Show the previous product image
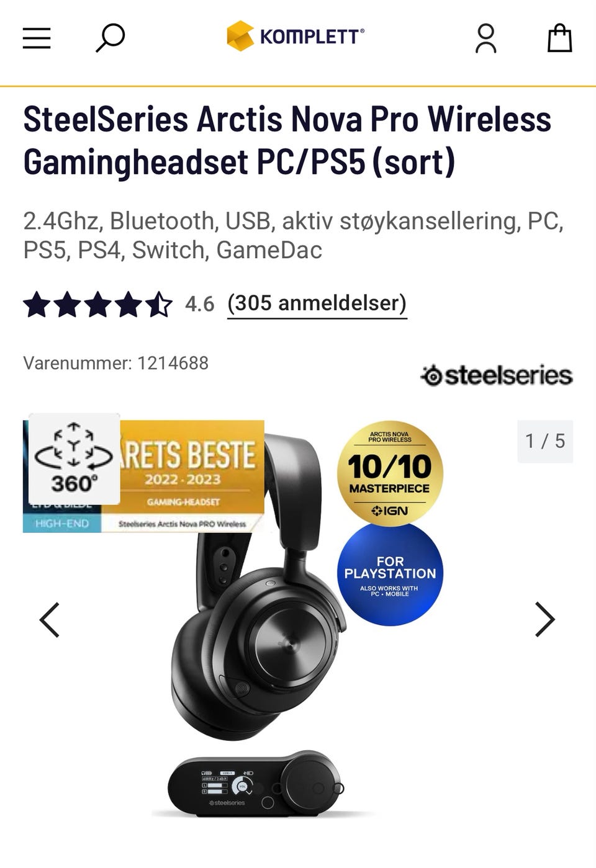 coord(50,619)
